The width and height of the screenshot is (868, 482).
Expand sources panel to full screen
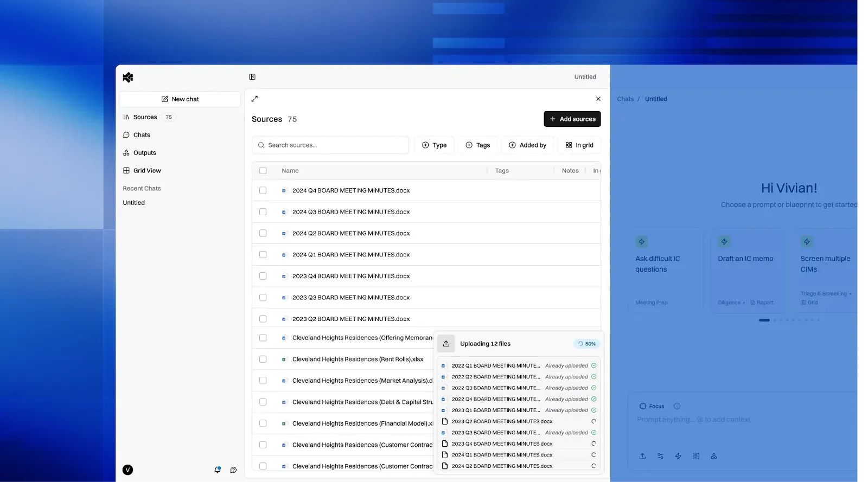[x=254, y=99]
